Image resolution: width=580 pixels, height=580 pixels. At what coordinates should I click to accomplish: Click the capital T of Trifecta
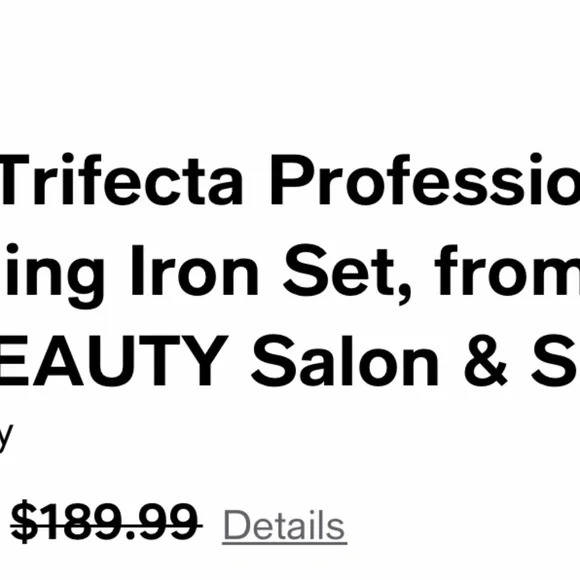click(16, 179)
